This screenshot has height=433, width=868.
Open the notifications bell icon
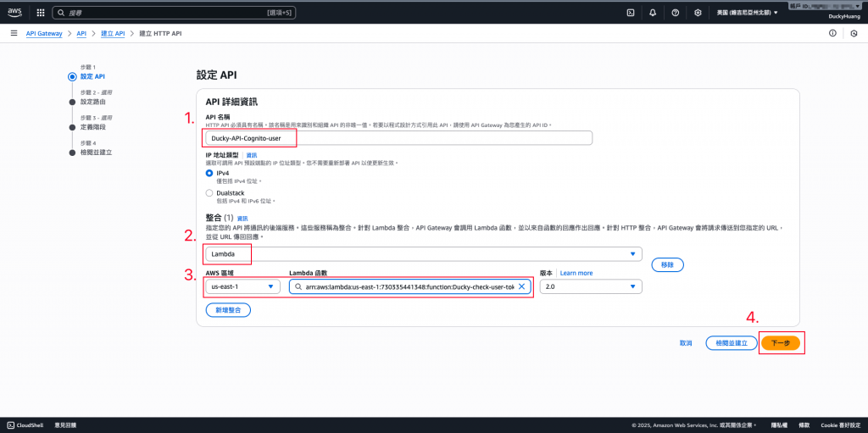click(x=653, y=12)
